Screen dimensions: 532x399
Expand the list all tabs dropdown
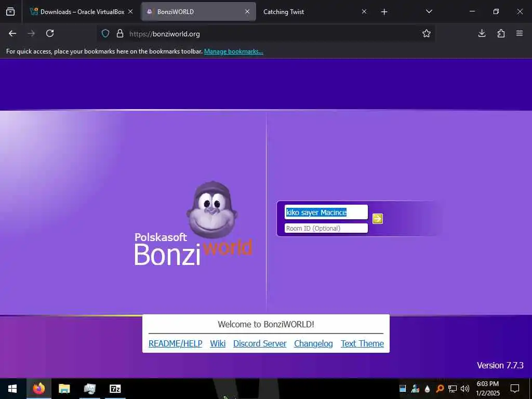click(429, 11)
